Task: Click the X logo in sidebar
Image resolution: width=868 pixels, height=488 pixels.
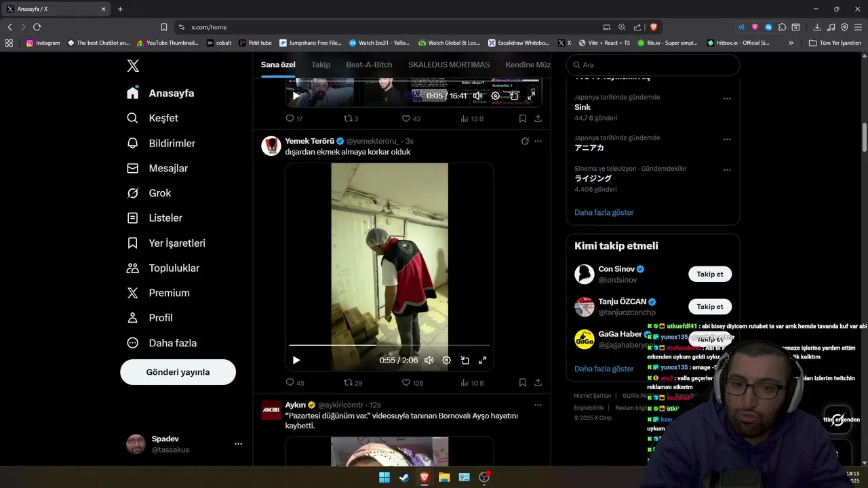Action: (133, 66)
